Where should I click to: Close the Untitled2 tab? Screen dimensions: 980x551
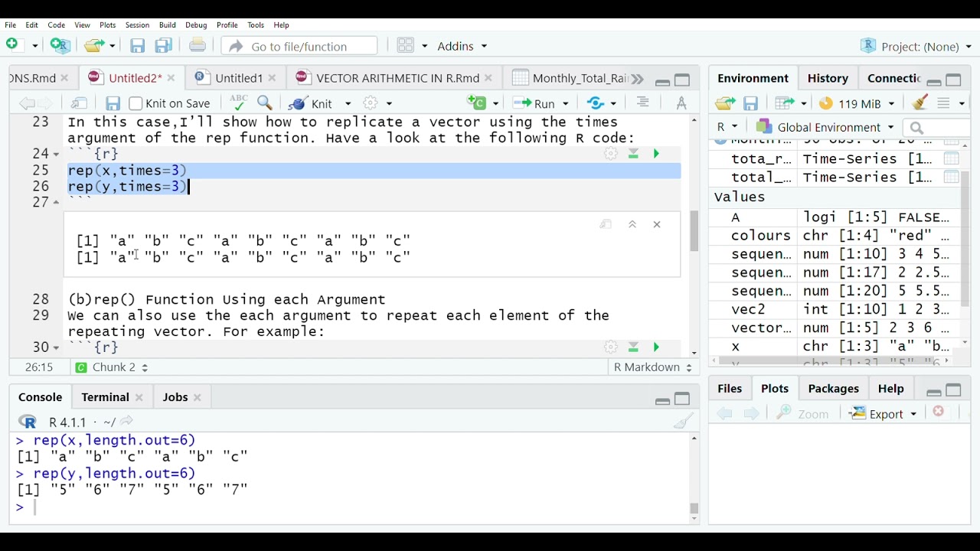(x=171, y=78)
